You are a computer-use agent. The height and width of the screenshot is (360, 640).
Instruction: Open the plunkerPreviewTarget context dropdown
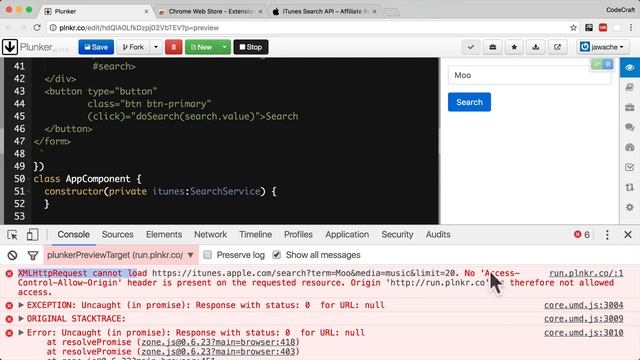tap(121, 255)
